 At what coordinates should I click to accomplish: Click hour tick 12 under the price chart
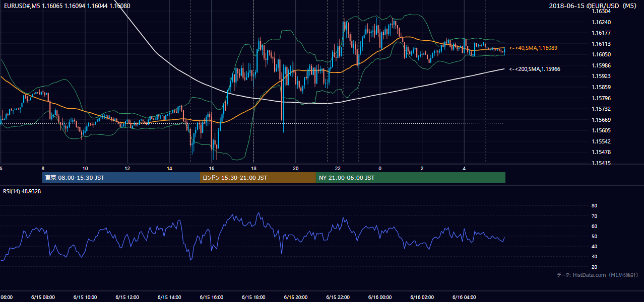(x=127, y=169)
